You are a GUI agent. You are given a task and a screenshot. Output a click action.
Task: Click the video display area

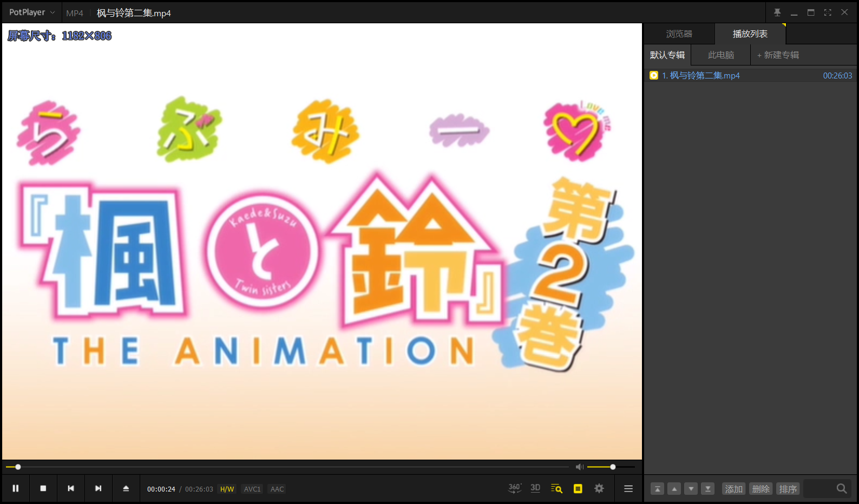pos(322,241)
